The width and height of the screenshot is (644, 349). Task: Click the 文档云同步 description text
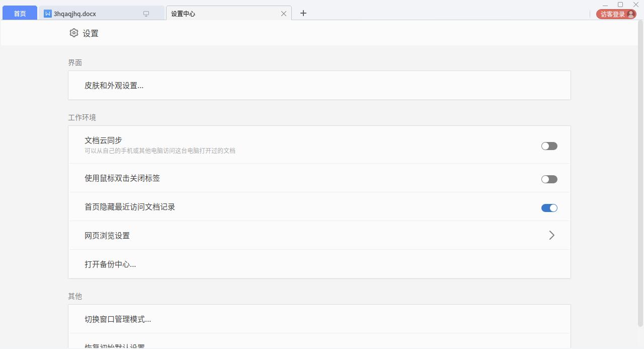coord(160,151)
